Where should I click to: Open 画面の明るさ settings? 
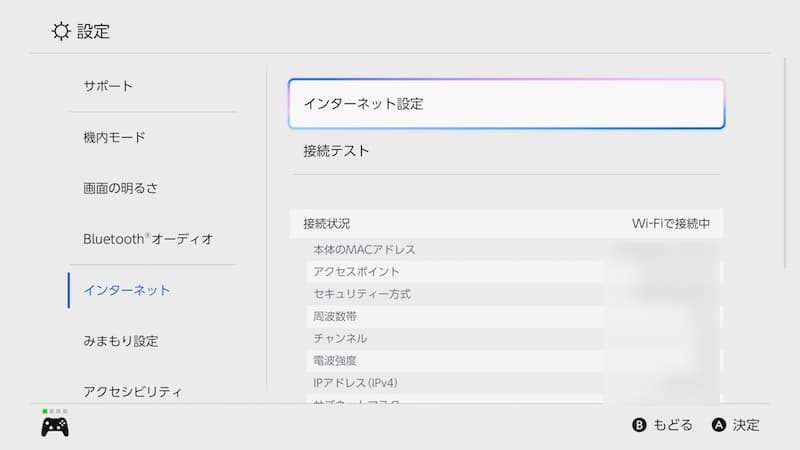point(120,188)
